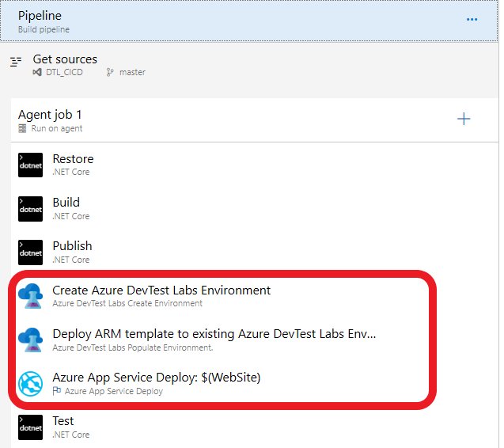This screenshot has height=448, width=504.
Task: Select Azure App Service Deploy: $(WebSite) title
Action: [156, 378]
